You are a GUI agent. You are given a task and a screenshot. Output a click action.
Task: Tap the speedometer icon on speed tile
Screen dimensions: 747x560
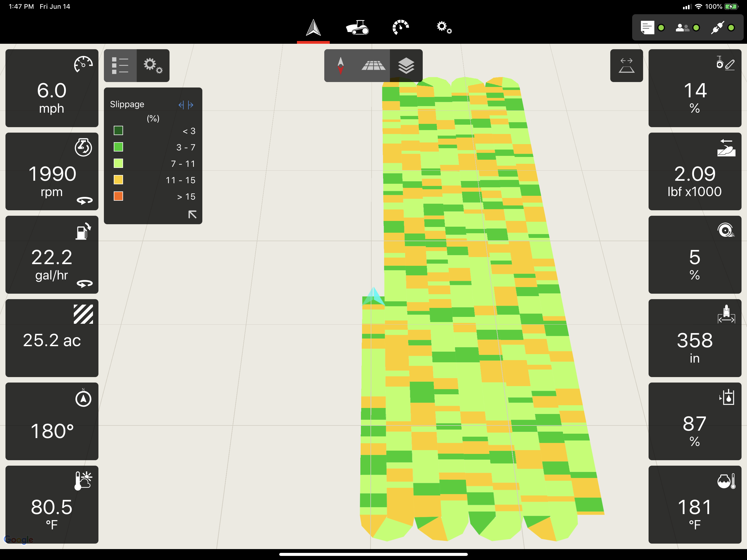tap(83, 64)
